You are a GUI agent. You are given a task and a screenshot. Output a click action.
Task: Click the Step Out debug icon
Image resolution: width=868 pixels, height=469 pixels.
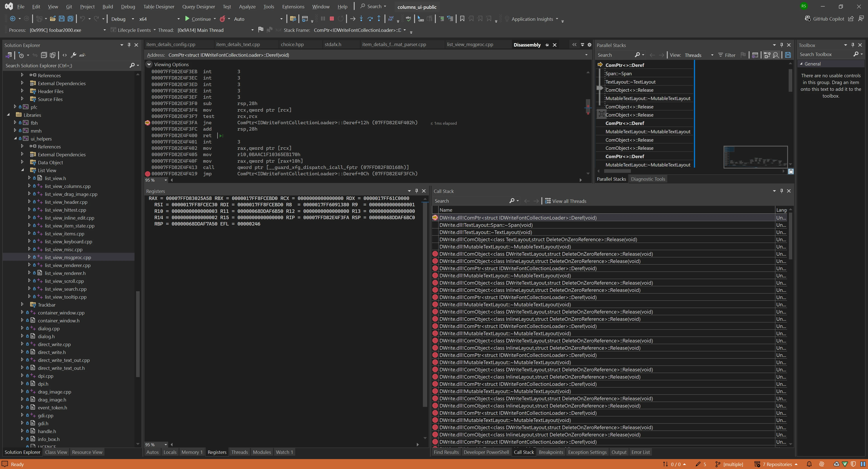point(379,19)
